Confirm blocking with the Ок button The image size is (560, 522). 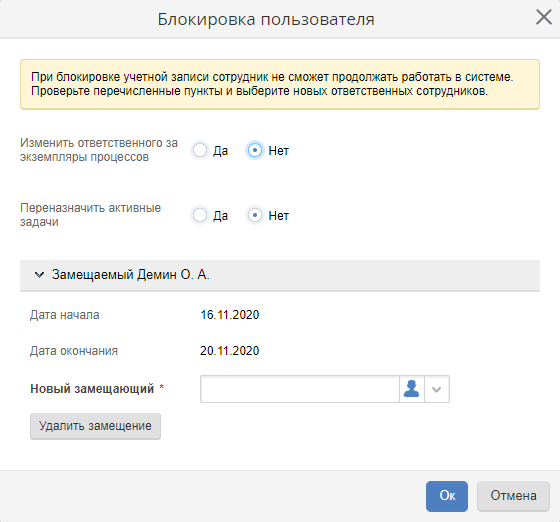[447, 496]
